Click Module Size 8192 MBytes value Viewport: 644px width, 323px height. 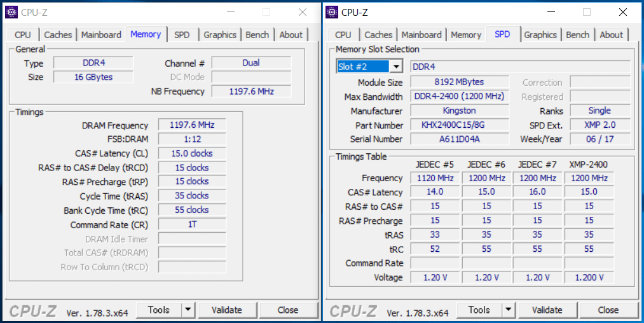pyautogui.click(x=460, y=82)
